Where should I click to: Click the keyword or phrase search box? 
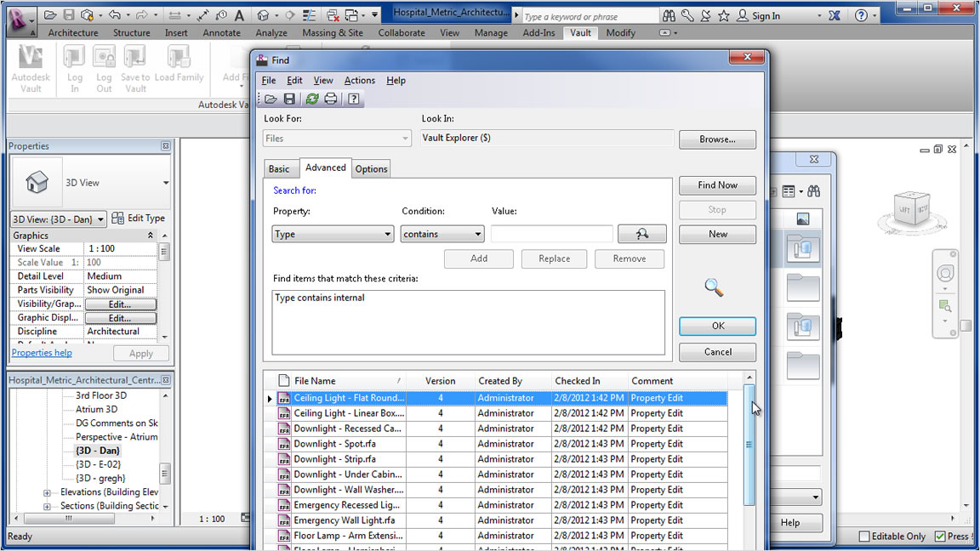(590, 16)
